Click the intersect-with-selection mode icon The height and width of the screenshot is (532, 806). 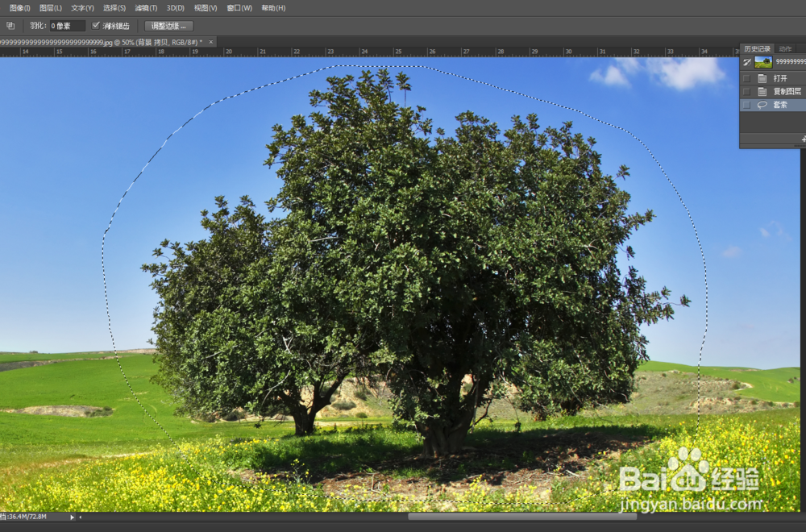[x=10, y=26]
